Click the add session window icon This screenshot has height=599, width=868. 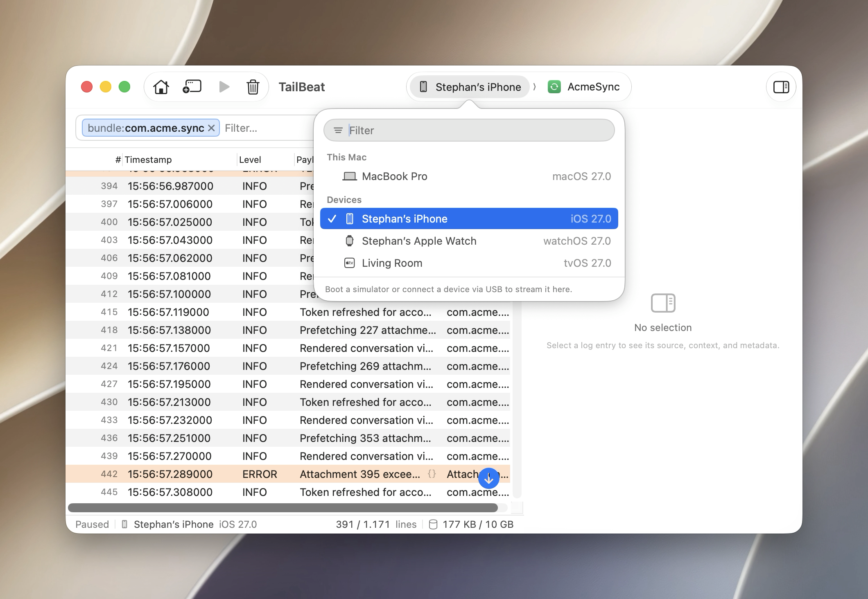pos(192,87)
